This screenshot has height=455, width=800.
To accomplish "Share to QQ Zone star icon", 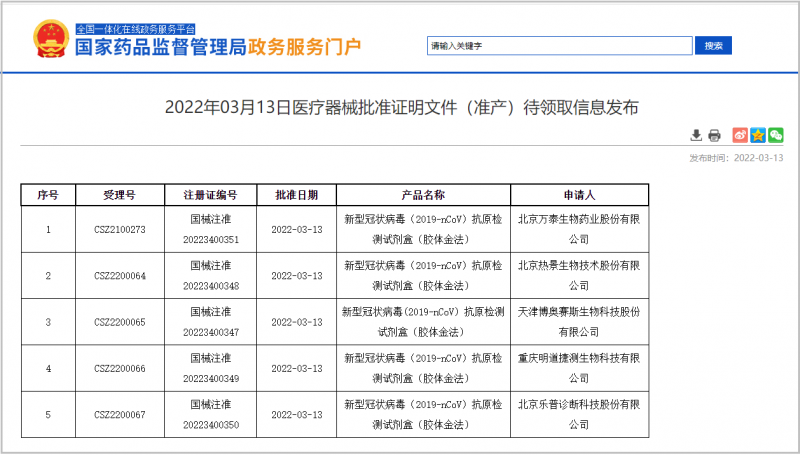I will click(758, 135).
